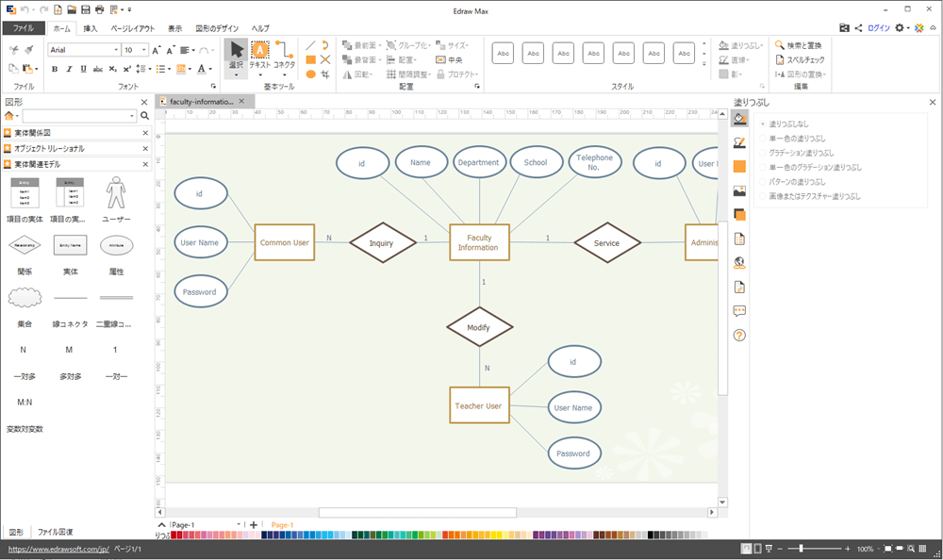The height and width of the screenshot is (560, 943).
Task: Select the orange Page-1 tab
Action: point(282,525)
